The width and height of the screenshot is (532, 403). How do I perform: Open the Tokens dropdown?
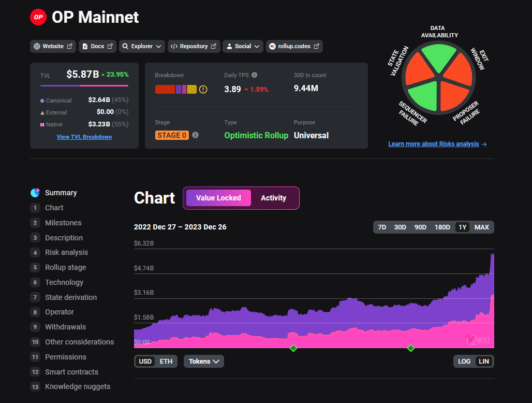203,361
